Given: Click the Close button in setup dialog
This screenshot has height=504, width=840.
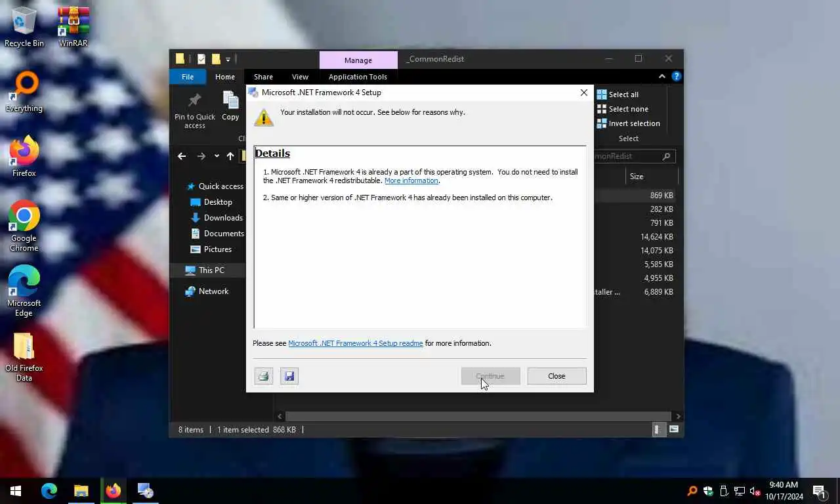Looking at the screenshot, I should pos(556,376).
